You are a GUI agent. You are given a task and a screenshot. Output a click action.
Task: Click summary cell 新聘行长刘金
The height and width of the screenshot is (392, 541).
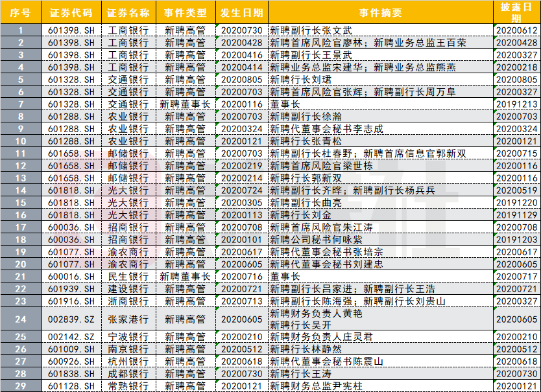point(381,215)
